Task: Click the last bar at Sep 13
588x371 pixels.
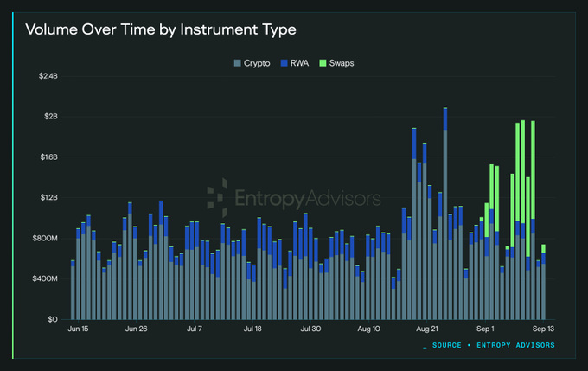Action: [543, 282]
